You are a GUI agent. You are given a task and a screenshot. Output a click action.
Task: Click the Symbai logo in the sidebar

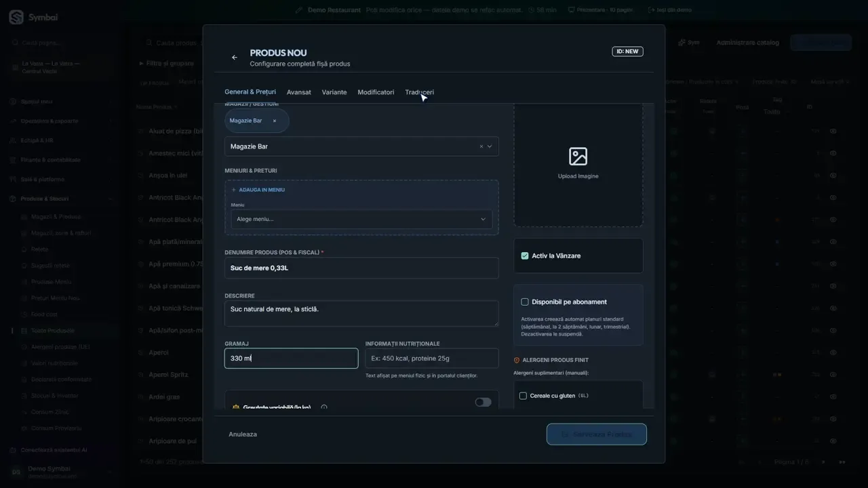(x=16, y=18)
